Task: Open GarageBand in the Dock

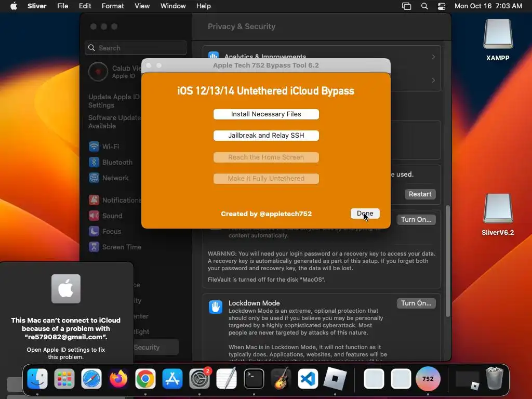Action: [281, 379]
